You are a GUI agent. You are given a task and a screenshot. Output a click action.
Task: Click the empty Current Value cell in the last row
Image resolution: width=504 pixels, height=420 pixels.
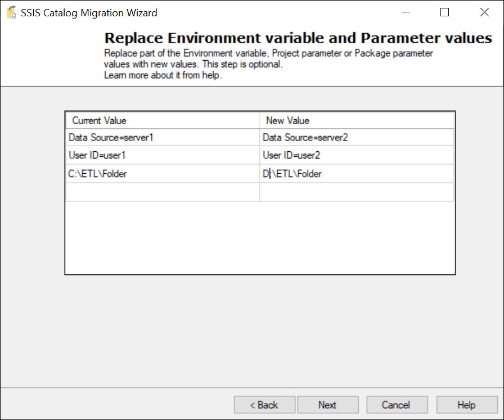pyautogui.click(x=163, y=192)
